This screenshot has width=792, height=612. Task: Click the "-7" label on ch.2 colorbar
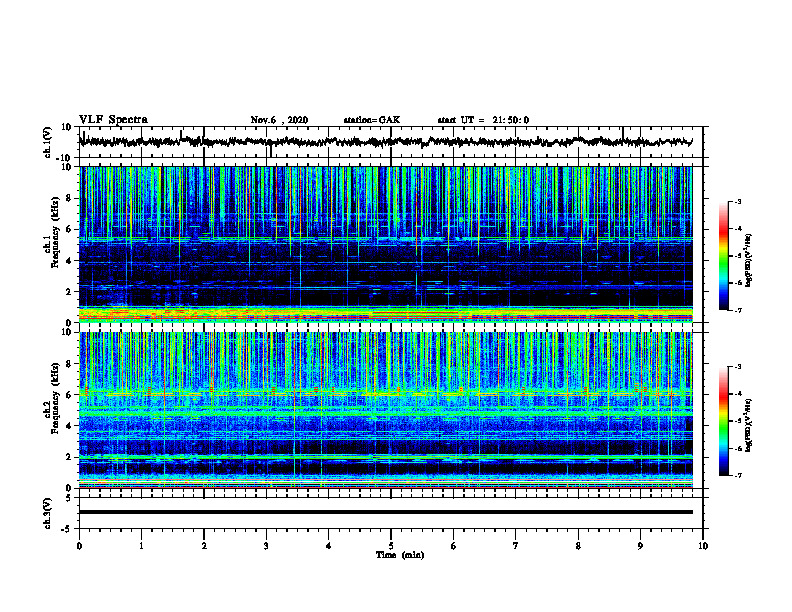click(738, 475)
